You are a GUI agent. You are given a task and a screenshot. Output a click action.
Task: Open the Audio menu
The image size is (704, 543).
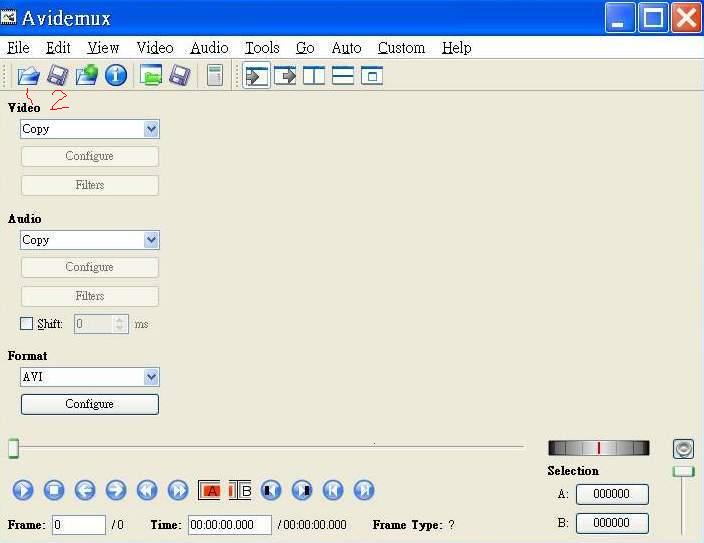tap(209, 48)
